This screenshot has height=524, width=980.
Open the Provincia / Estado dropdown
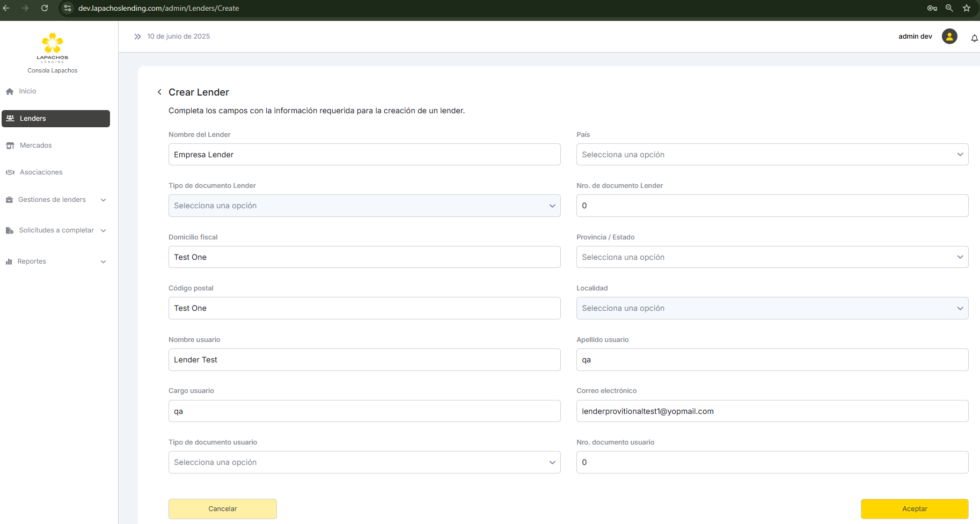pyautogui.click(x=772, y=257)
